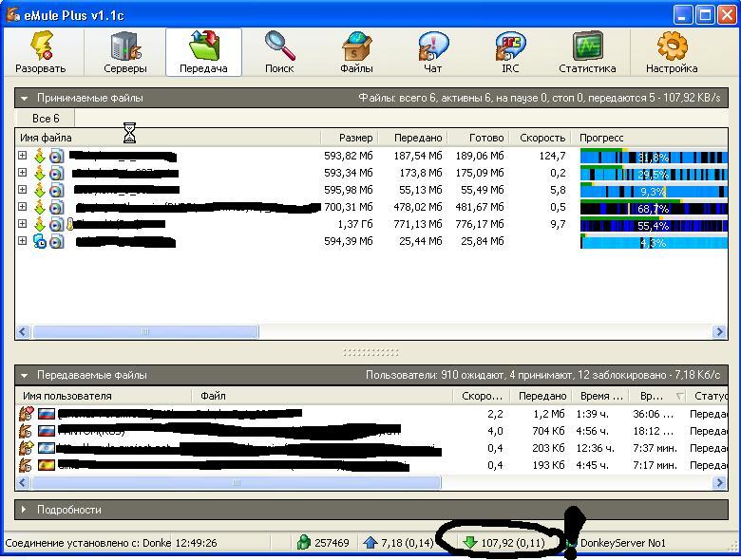Open the Чат chat window
741x560 pixels.
432,52
